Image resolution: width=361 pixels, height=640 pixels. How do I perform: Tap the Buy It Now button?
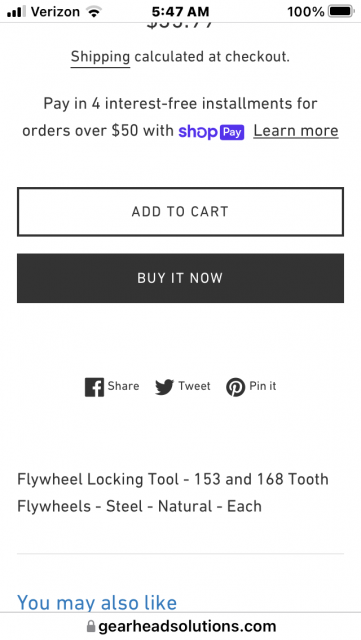tap(180, 278)
